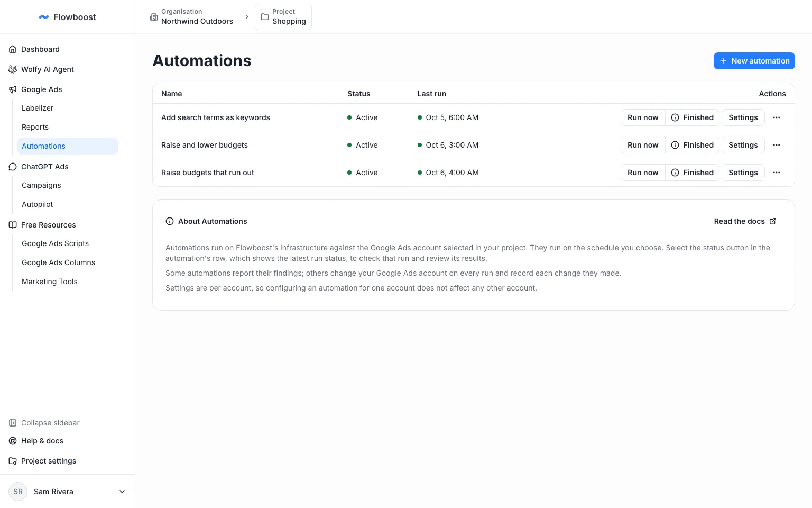Run now the Raise and lower budgets automation
The image size is (812, 508).
pyautogui.click(x=643, y=145)
